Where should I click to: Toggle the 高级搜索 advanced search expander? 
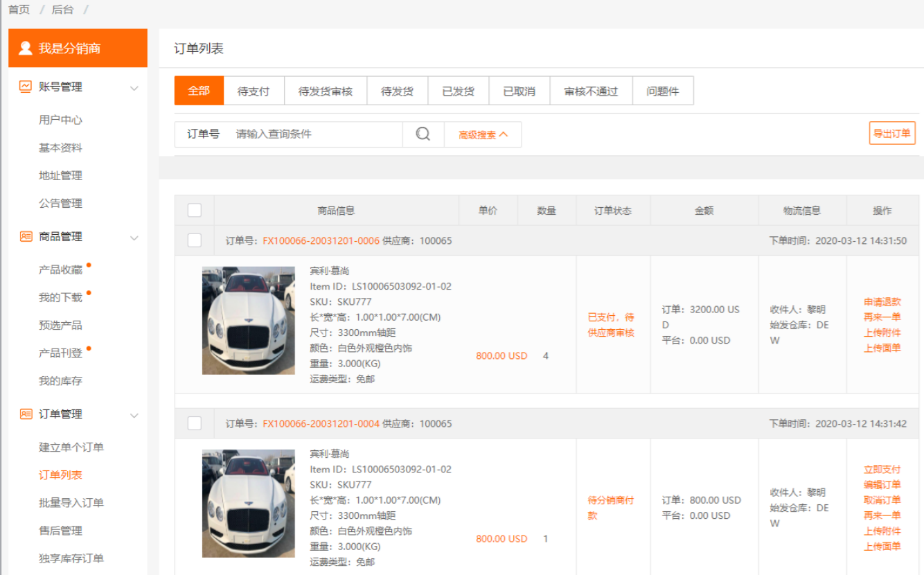(x=483, y=134)
